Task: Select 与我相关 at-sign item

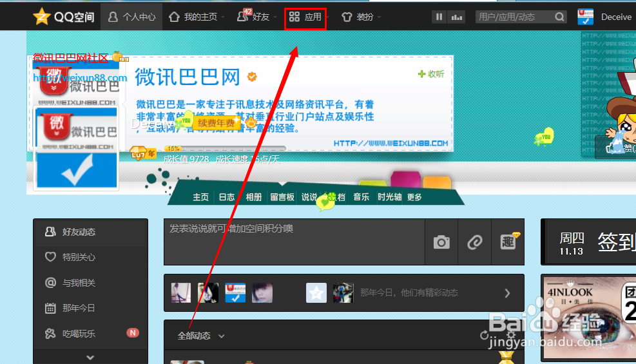Action: 90,283
